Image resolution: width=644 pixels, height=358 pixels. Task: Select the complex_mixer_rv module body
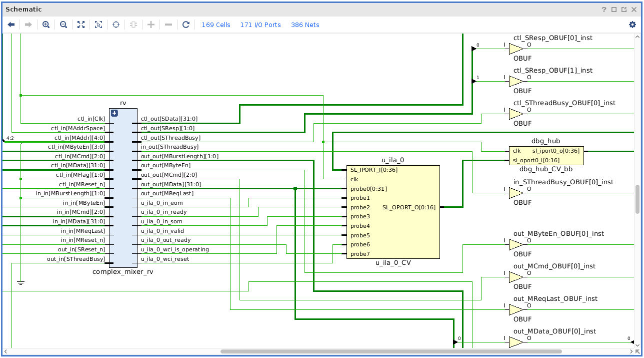point(123,187)
